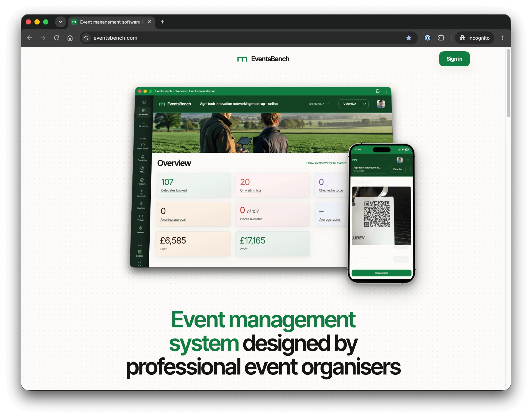This screenshot has height=418, width=532.
Task: Open the Chrome three-dot menu
Action: [x=502, y=38]
